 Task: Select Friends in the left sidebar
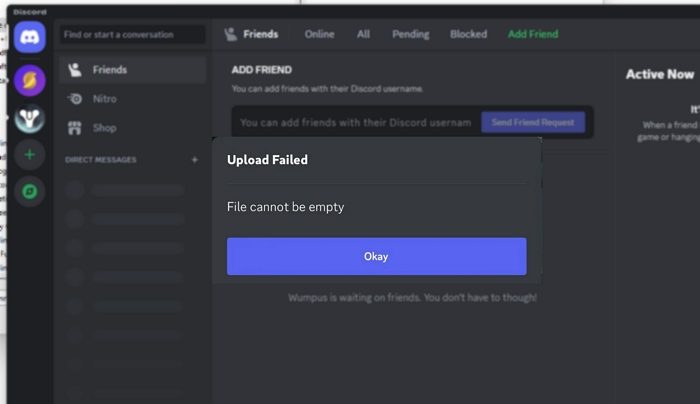click(x=109, y=70)
